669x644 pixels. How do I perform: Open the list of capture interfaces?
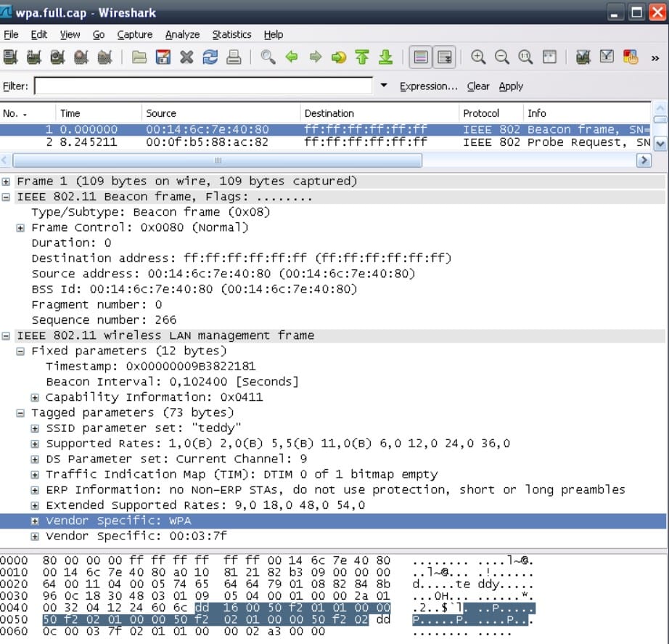[x=10, y=57]
